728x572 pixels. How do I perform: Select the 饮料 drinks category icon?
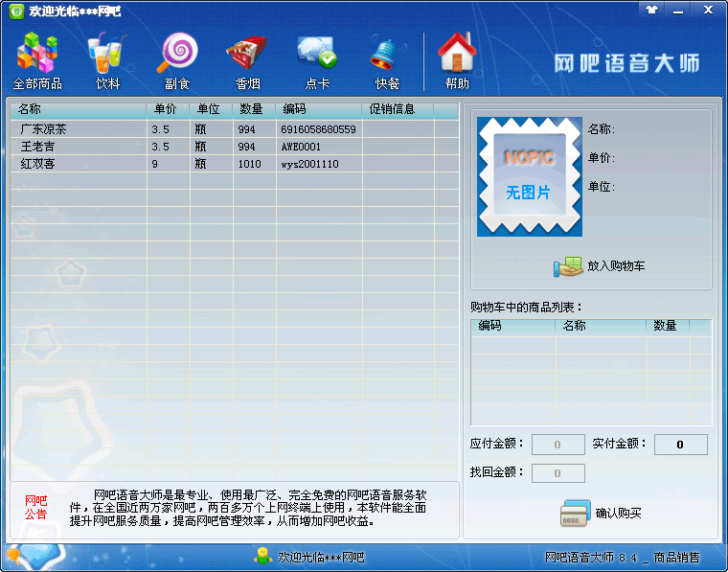[106, 60]
